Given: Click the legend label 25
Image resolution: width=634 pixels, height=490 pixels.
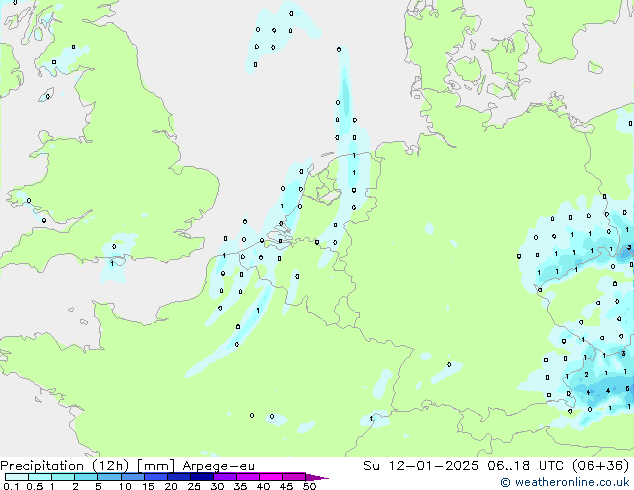Looking at the screenshot, I should pos(194,486).
